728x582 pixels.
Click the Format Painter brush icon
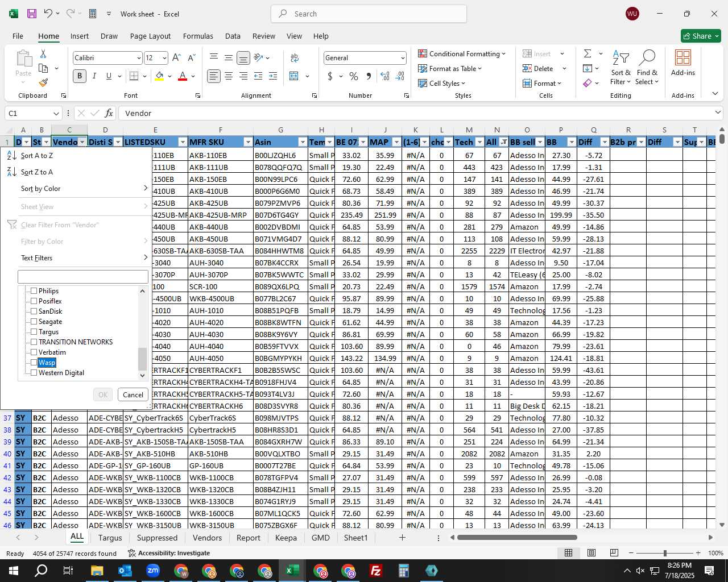43,82
